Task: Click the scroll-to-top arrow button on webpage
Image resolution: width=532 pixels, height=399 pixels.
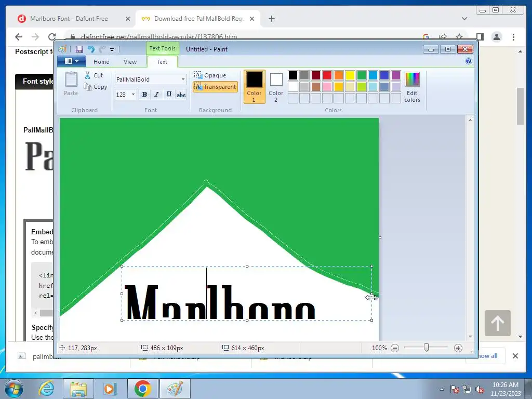Action: [x=497, y=323]
